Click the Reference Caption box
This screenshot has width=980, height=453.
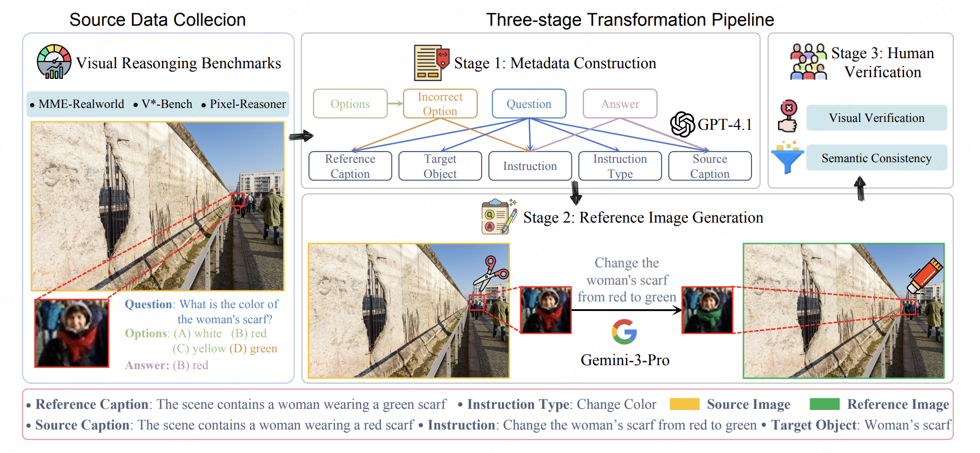[350, 166]
